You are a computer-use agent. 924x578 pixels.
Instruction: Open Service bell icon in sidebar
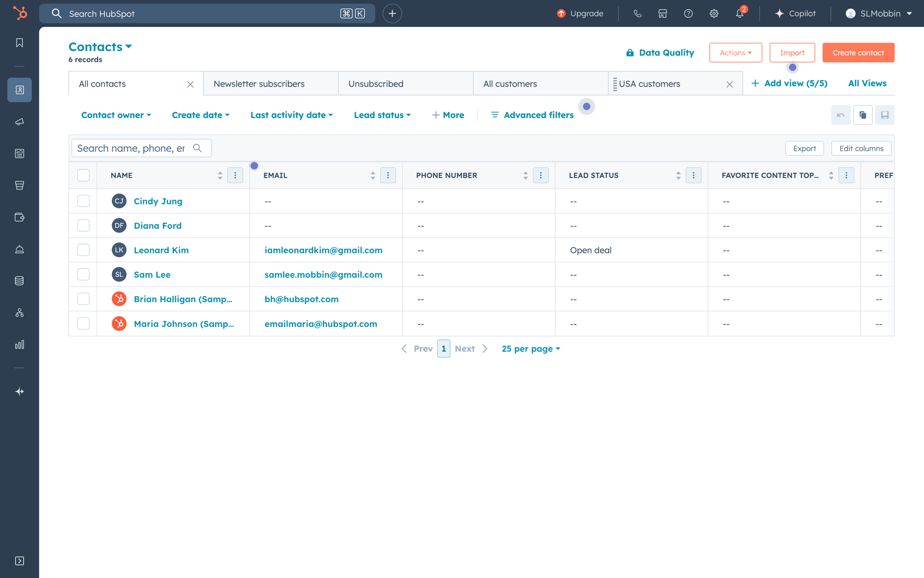click(20, 249)
